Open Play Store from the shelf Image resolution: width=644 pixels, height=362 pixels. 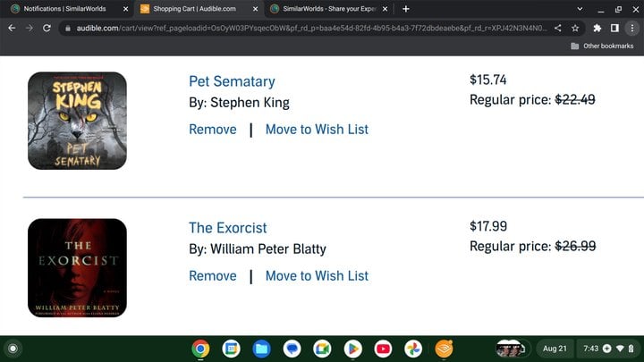(x=352, y=349)
